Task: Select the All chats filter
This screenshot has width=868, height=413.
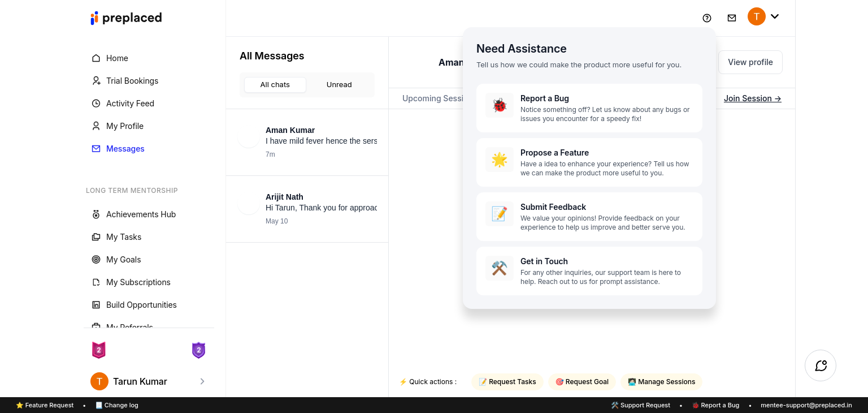Action: click(x=275, y=85)
